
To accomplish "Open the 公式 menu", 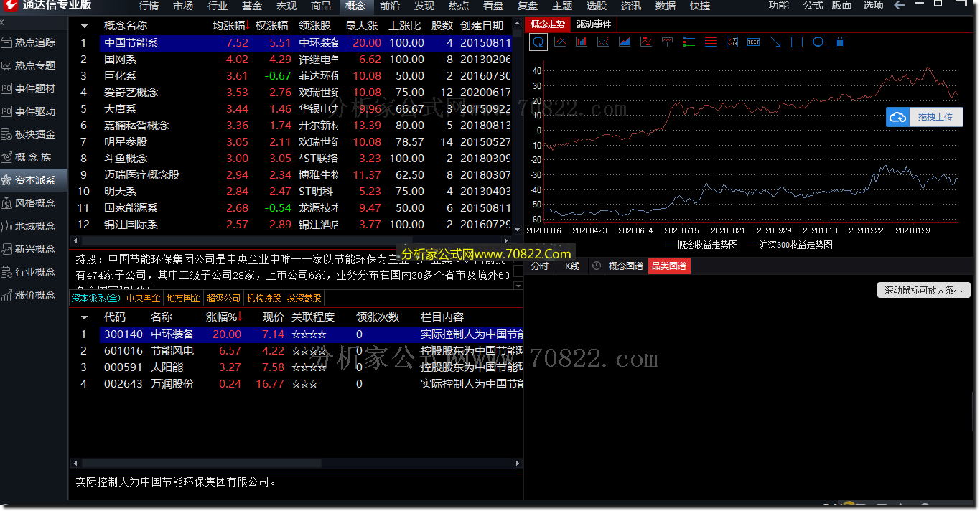I will point(813,6).
